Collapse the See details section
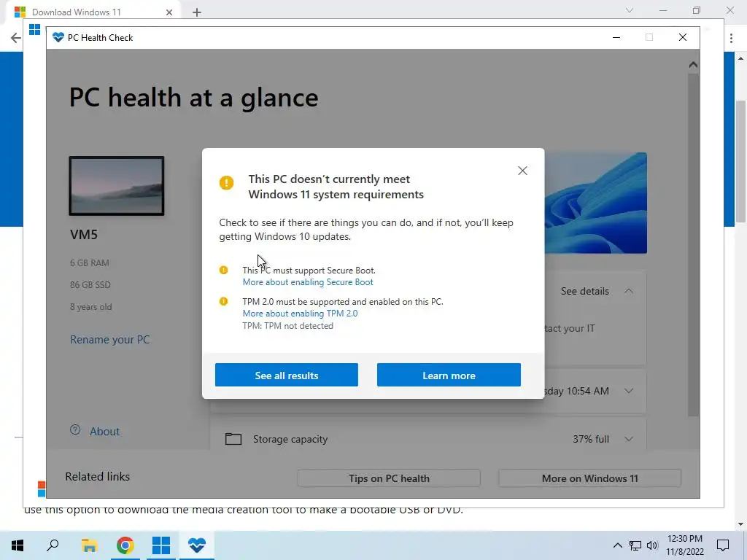 point(629,291)
